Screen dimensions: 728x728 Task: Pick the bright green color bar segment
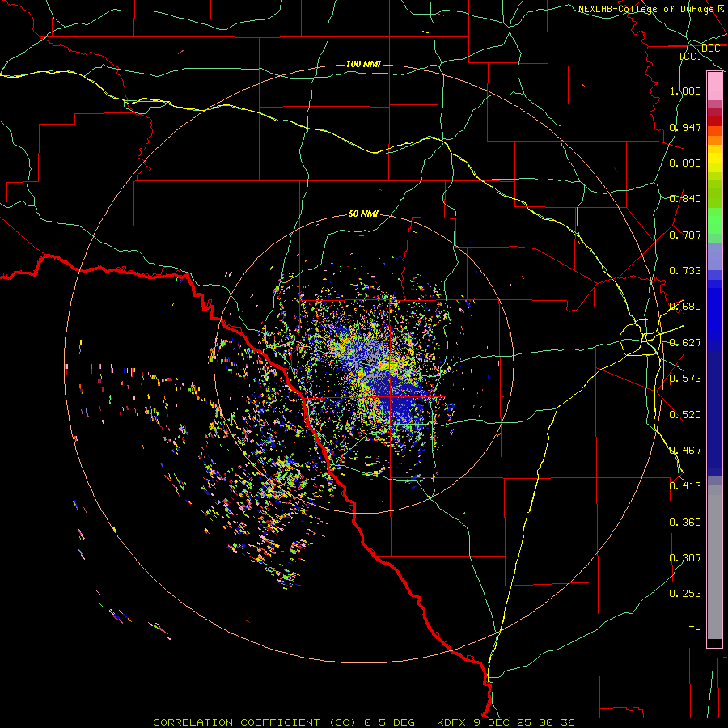pyautogui.click(x=714, y=221)
